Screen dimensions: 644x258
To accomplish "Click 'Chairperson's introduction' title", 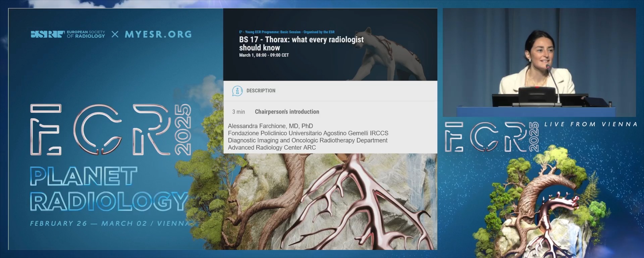I will (287, 112).
